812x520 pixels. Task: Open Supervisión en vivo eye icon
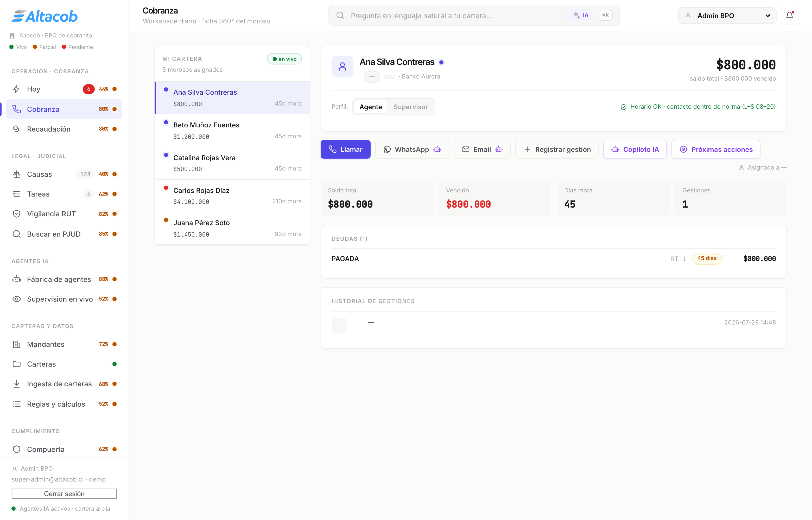(17, 299)
